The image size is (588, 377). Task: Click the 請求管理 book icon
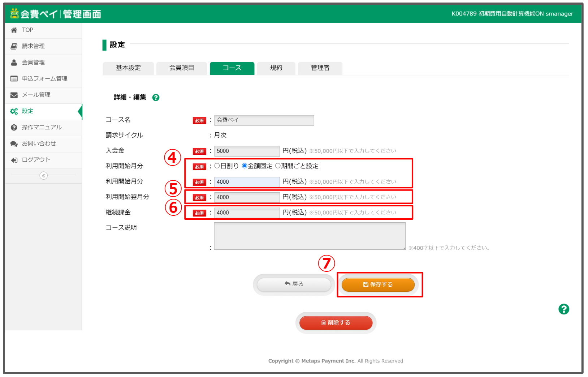click(14, 46)
